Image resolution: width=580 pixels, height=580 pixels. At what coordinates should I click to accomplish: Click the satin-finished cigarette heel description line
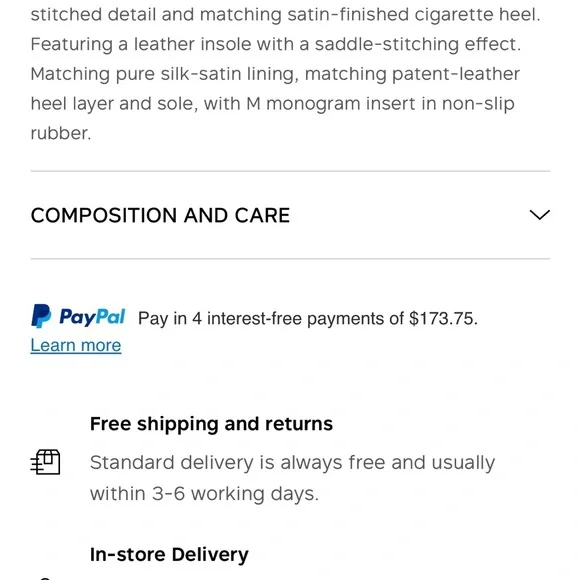285,15
